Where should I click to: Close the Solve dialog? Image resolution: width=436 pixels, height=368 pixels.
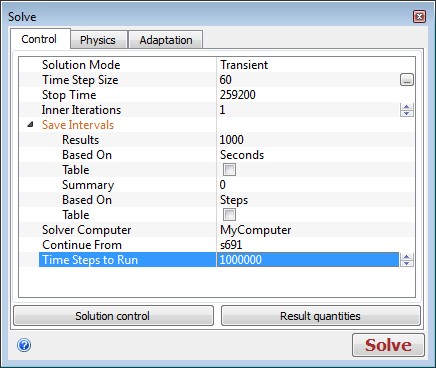click(419, 16)
